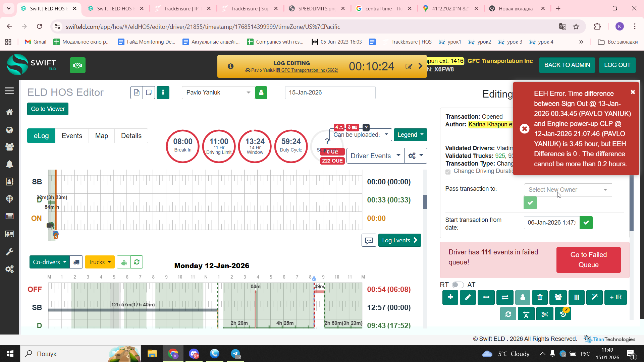
Task: Click the 15-Jan-2026 date input field
Action: coord(330,93)
